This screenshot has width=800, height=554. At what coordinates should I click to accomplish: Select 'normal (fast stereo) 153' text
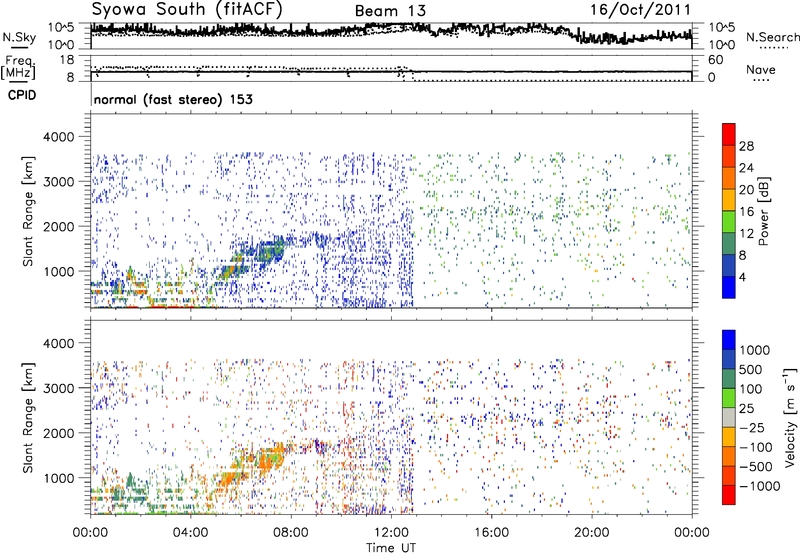click(173, 99)
